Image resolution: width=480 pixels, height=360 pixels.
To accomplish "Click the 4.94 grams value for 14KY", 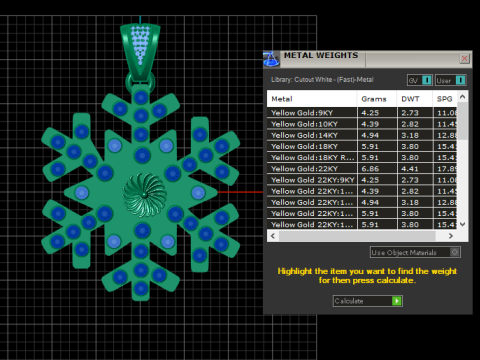I will pyautogui.click(x=377, y=135).
